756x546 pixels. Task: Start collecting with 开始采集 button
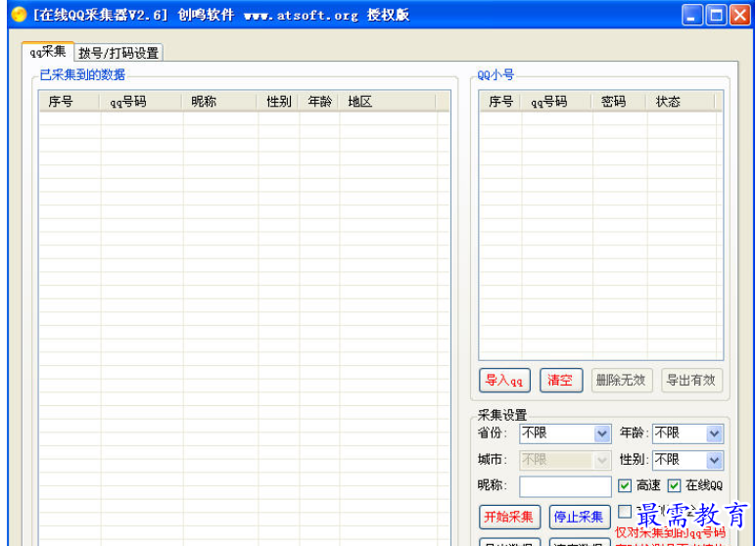pyautogui.click(x=509, y=517)
